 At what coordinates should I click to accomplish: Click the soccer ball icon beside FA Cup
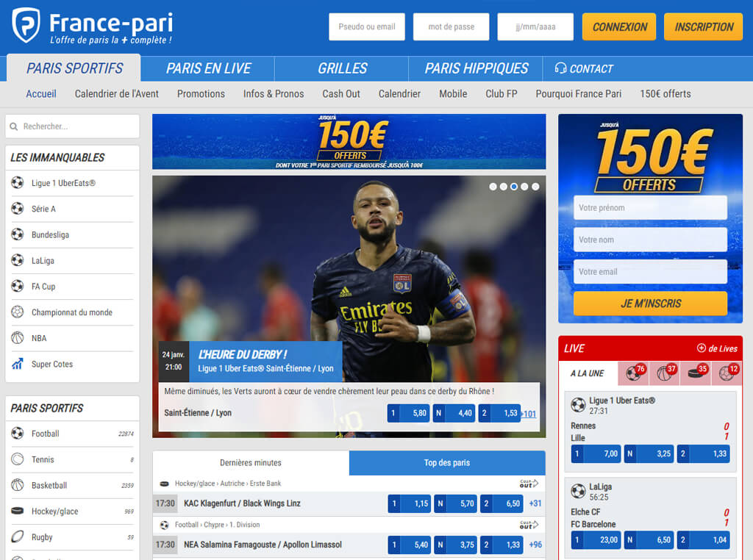pos(18,287)
